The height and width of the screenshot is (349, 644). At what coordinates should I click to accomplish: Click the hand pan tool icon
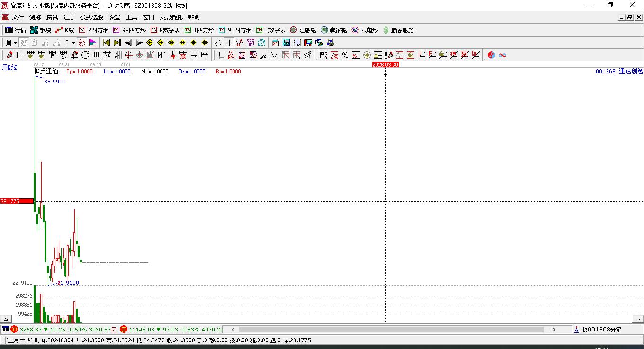(218, 43)
